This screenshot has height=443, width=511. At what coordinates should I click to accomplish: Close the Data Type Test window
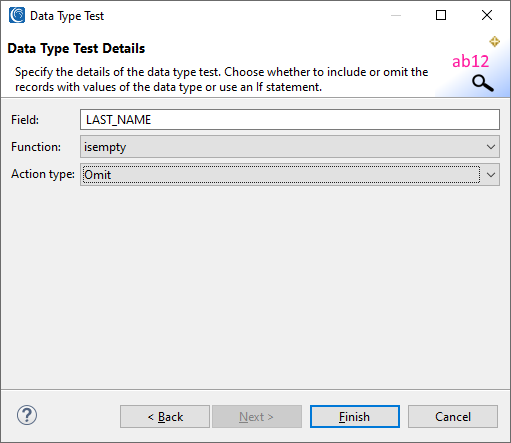[x=487, y=15]
